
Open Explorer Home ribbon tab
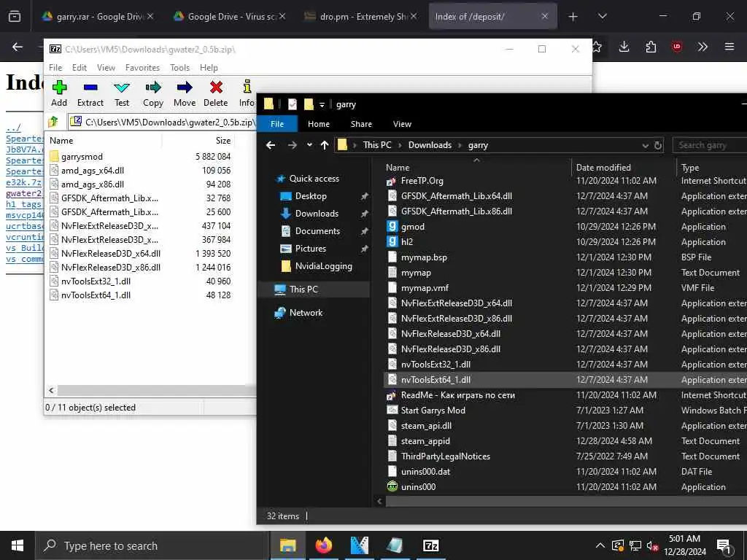pos(318,124)
